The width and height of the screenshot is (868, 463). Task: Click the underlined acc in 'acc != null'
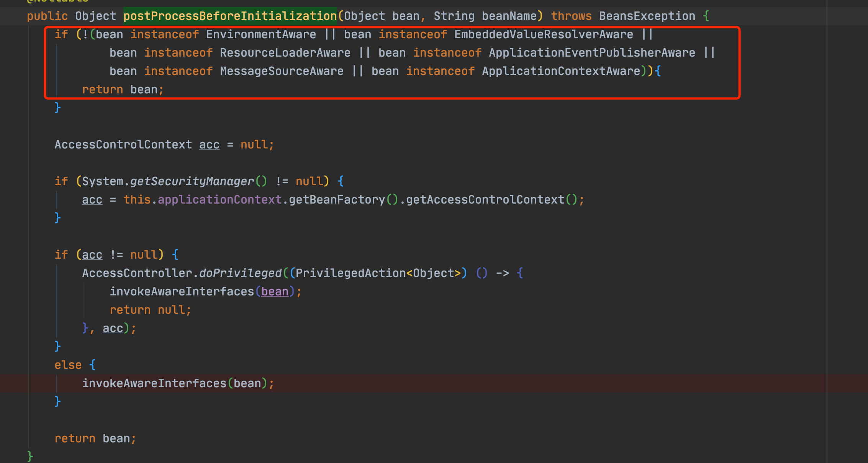[x=92, y=255]
